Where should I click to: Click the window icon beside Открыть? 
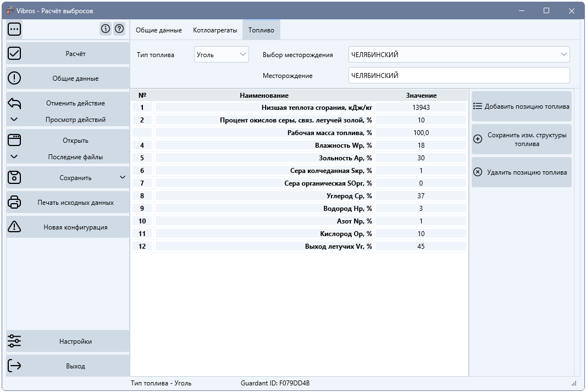pos(14,140)
